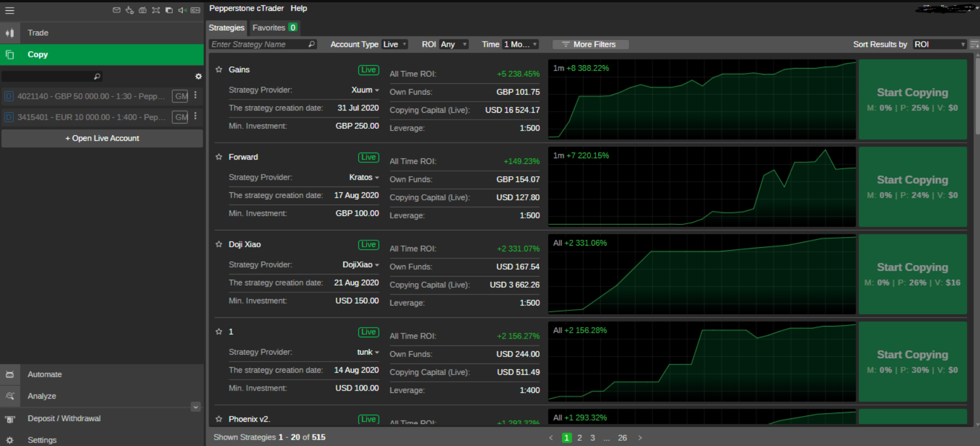The width and height of the screenshot is (980, 446).
Task: Open Analyze in the sidebar
Action: click(102, 396)
